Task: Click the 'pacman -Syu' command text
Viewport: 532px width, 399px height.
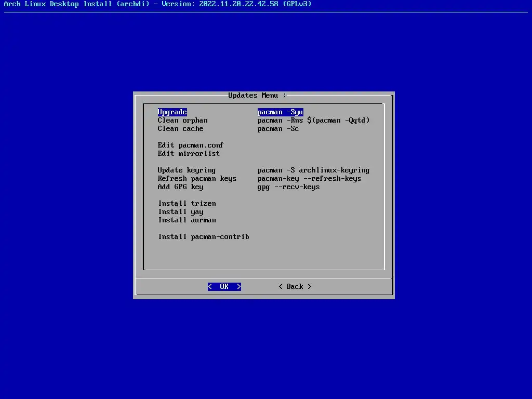Action: click(280, 112)
